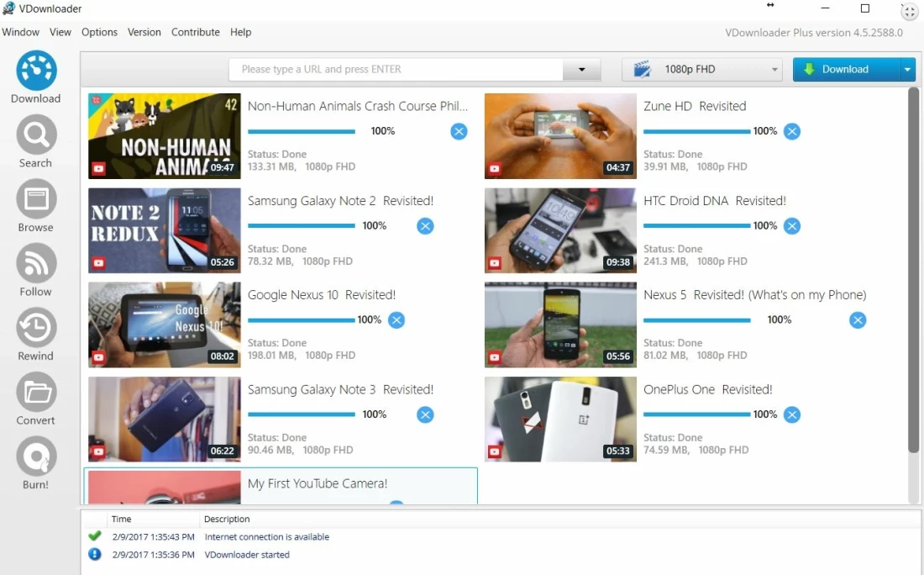Open the Search section icon
Screen dimensions: 924x575
point(36,135)
